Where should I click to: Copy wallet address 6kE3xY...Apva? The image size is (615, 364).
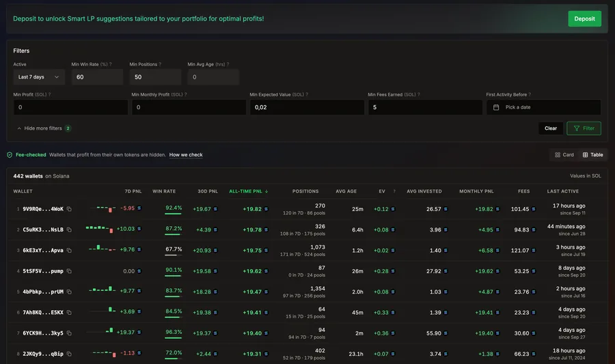click(x=69, y=251)
